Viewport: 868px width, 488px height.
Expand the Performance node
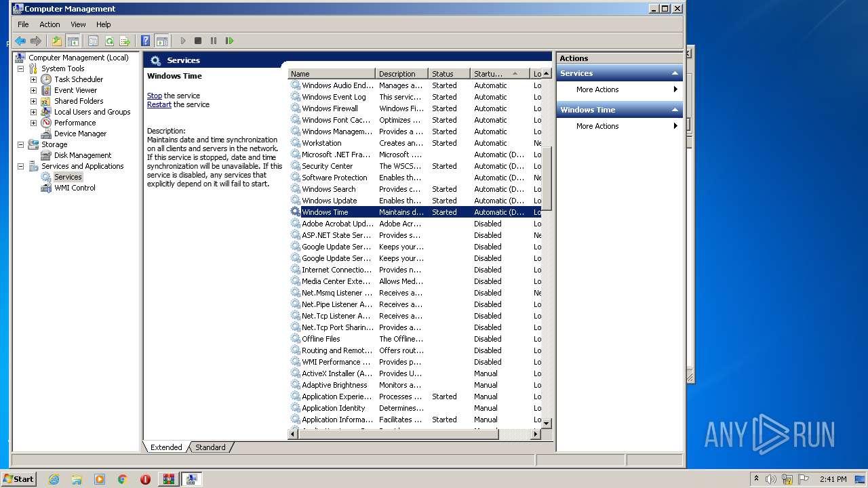(33, 123)
